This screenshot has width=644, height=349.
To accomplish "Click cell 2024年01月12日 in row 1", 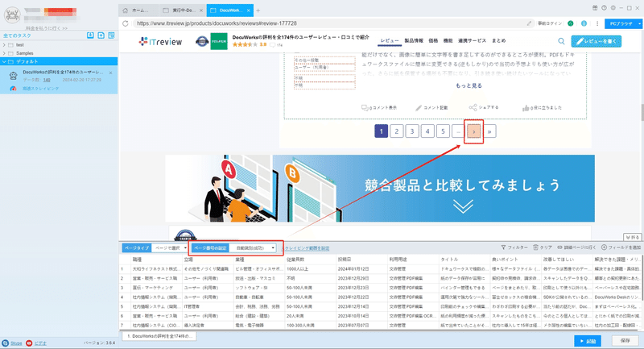I will [361, 269].
